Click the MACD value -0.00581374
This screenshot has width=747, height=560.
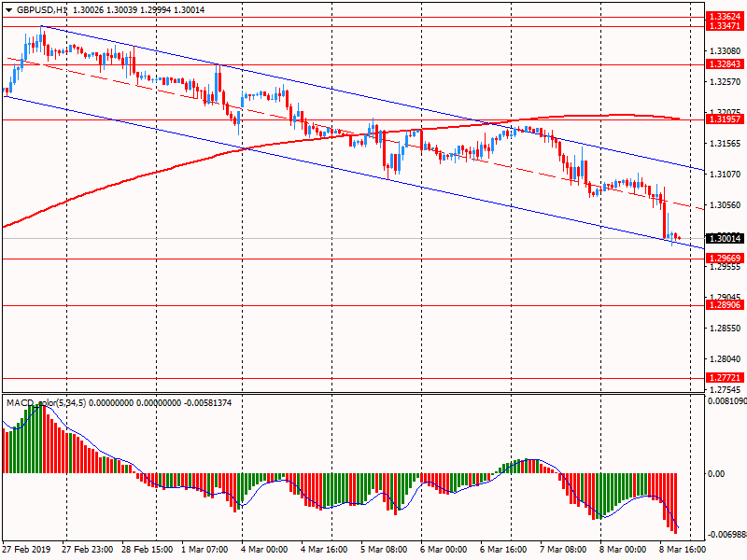click(208, 403)
